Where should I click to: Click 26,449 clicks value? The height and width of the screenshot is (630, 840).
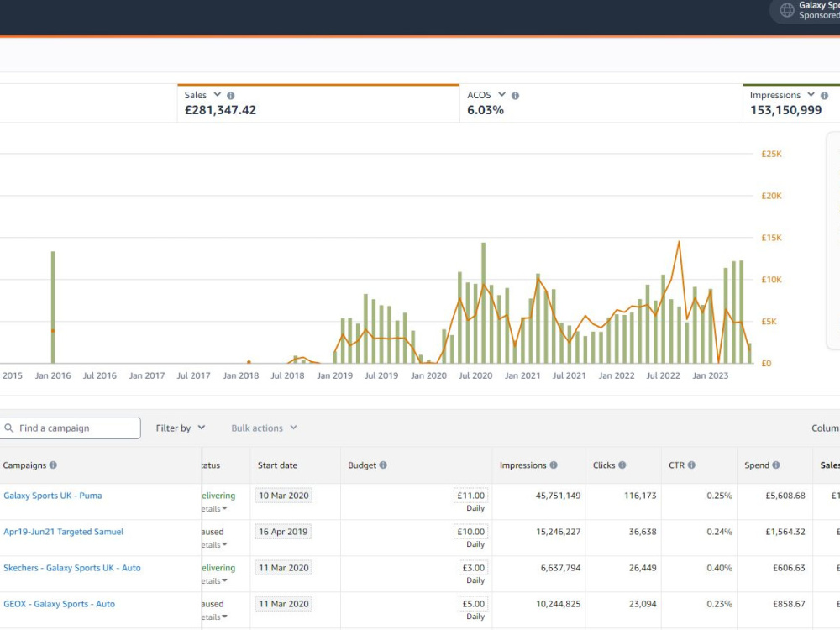tap(643, 568)
